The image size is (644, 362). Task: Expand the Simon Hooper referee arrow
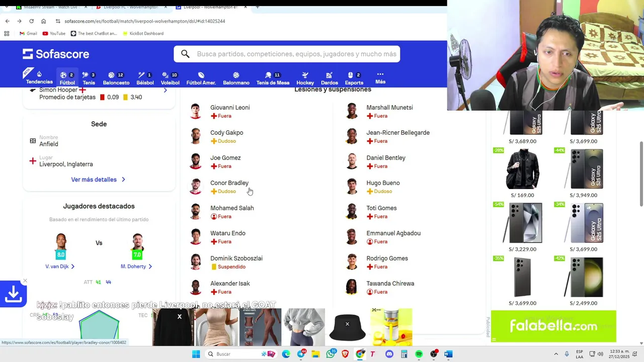[165, 90]
